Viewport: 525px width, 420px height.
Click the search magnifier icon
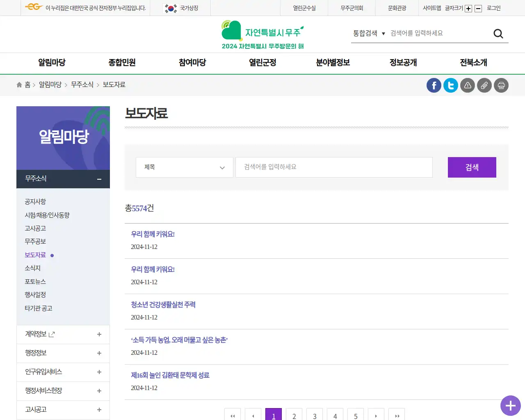point(498,34)
